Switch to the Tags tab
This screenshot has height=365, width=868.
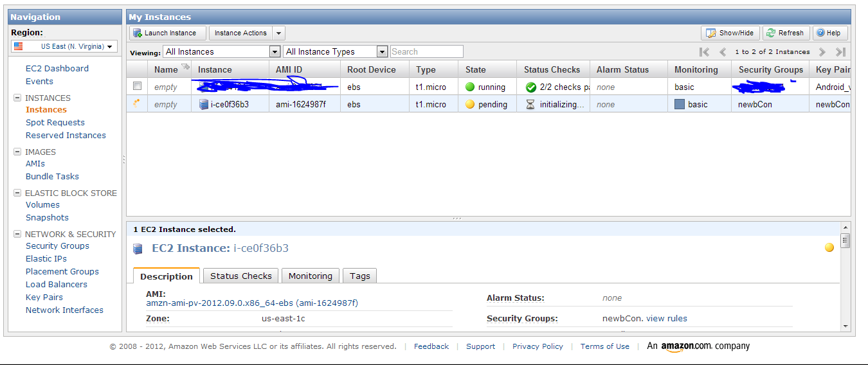click(360, 276)
